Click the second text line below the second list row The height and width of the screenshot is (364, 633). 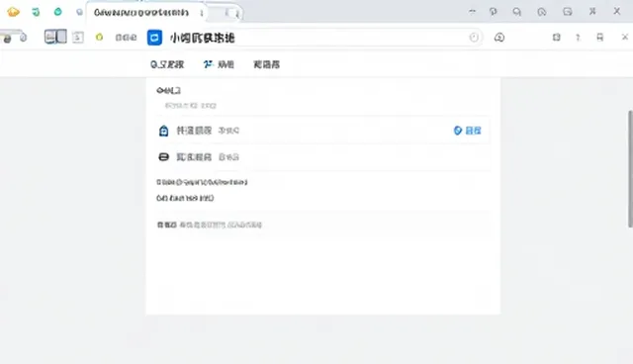(185, 198)
